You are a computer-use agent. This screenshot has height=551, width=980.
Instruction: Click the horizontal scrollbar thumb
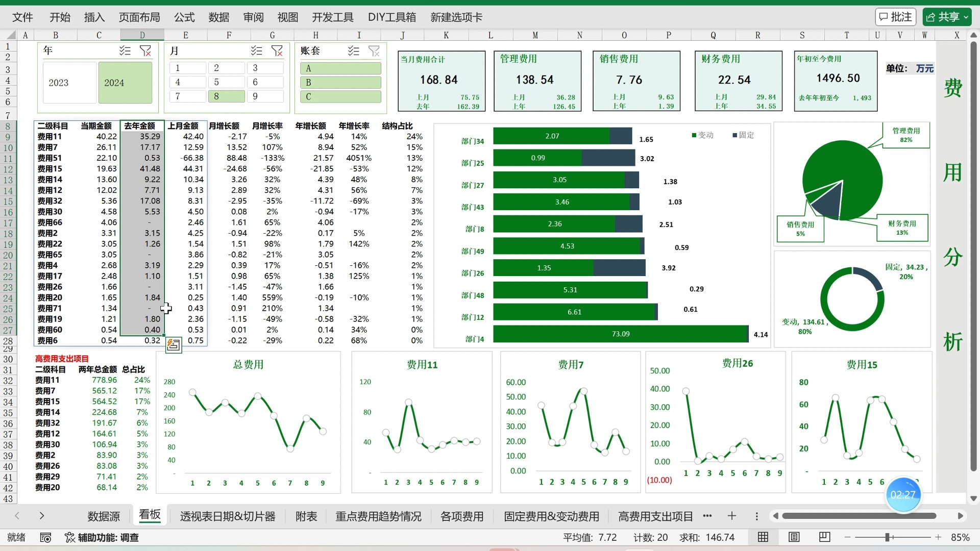tap(859, 516)
